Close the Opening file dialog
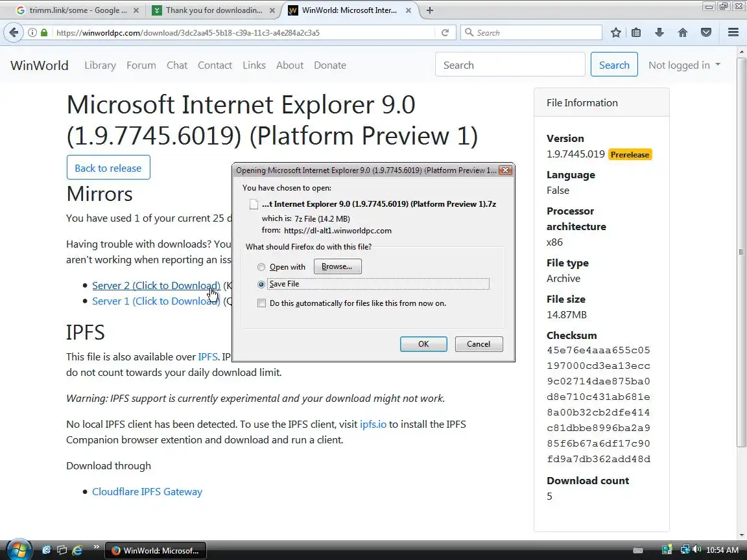Viewport: 747px width, 560px height. pyautogui.click(x=506, y=170)
